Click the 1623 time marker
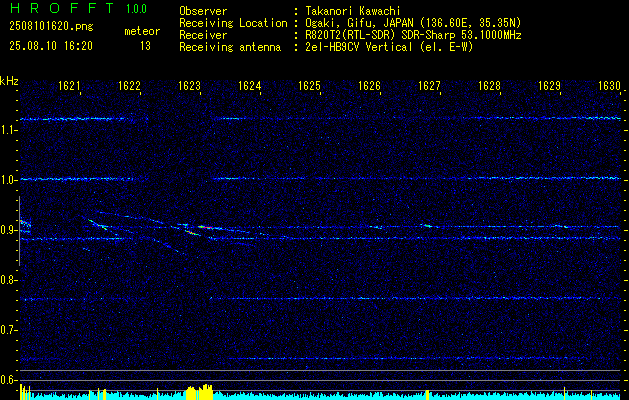This screenshot has height=400, width=629. [189, 85]
